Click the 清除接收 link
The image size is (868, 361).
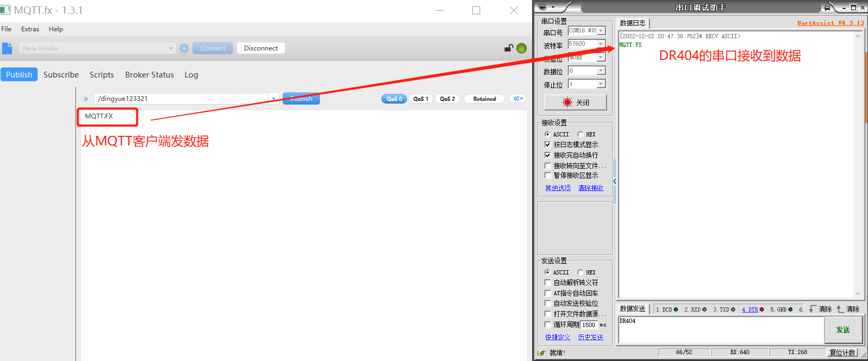click(591, 188)
